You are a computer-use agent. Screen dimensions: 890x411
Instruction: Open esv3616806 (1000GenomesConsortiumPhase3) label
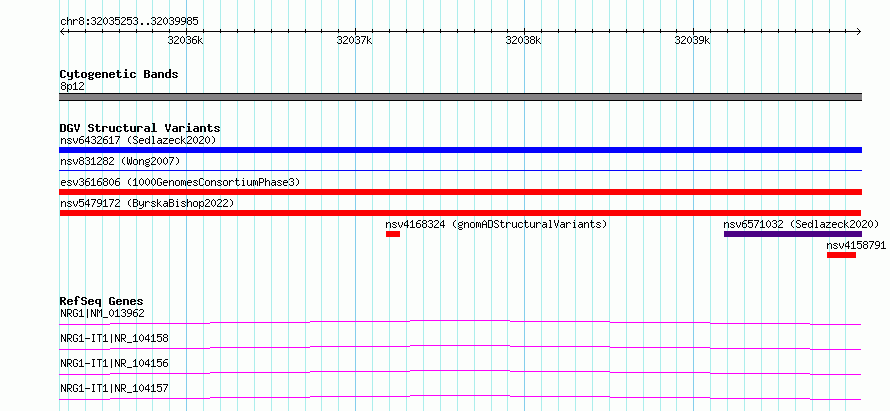coord(180,182)
